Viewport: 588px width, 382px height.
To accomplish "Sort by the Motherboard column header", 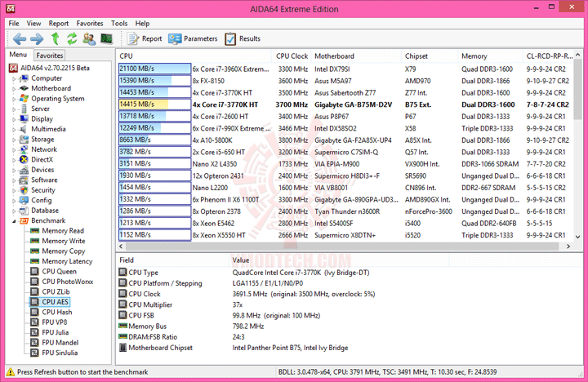I will pyautogui.click(x=356, y=56).
